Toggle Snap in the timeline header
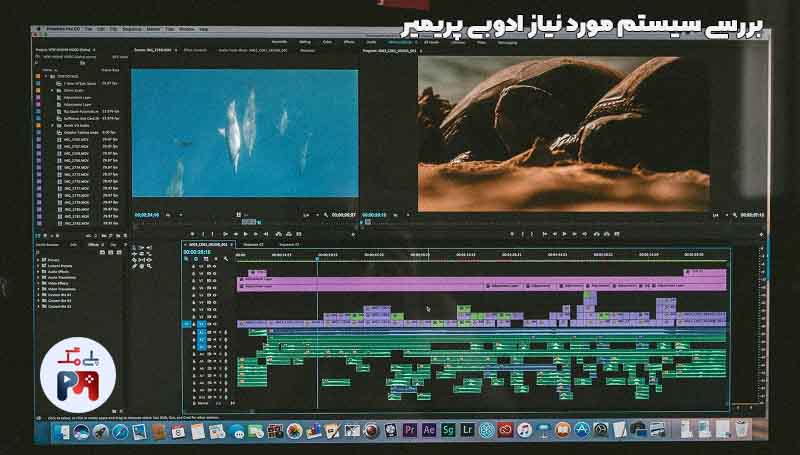The height and width of the screenshot is (455, 800). 195,259
